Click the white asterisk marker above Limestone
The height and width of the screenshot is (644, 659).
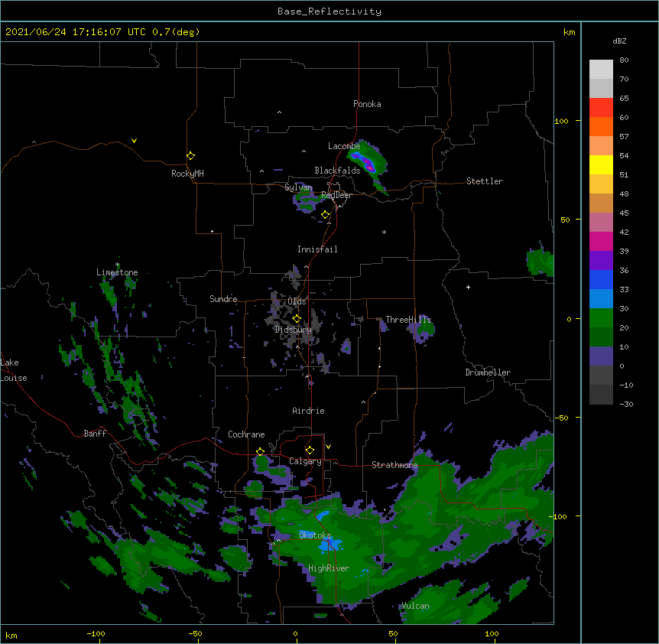click(117, 265)
